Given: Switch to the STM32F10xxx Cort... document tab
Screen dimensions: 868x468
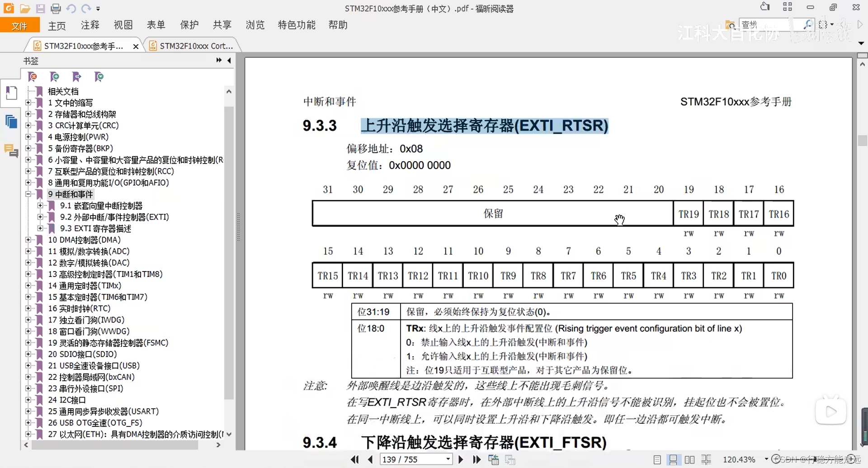Looking at the screenshot, I should pyautogui.click(x=192, y=46).
